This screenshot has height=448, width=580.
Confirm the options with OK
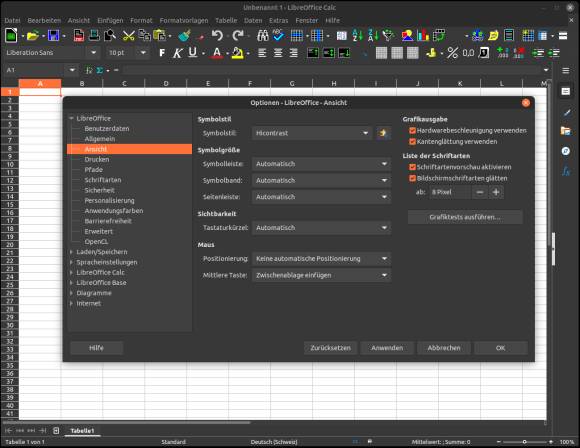point(500,348)
